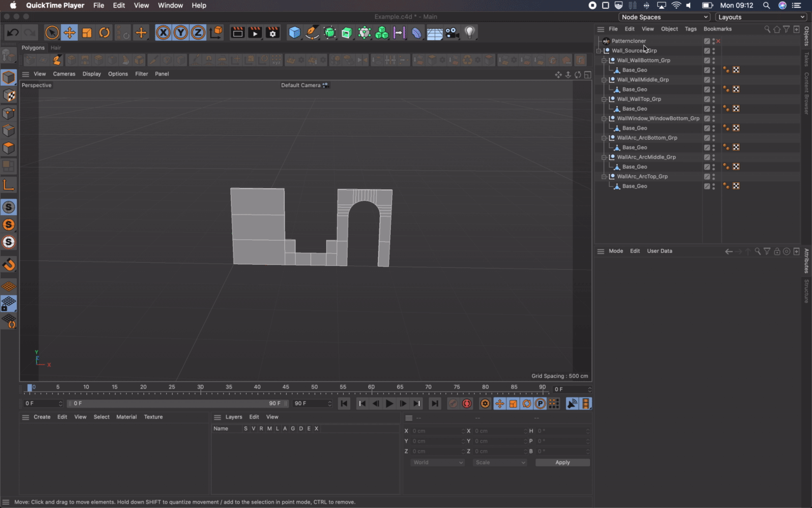
Task: Click the red Record Active Objects button
Action: click(x=467, y=404)
